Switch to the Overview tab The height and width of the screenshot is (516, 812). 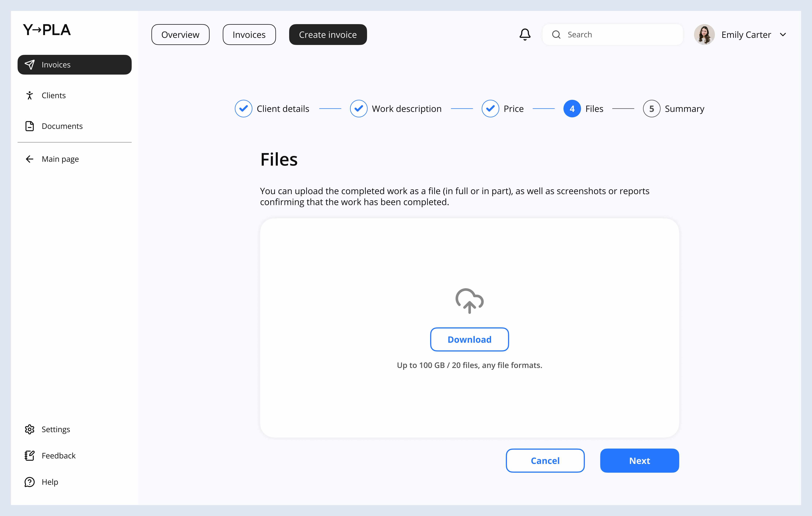click(x=180, y=34)
